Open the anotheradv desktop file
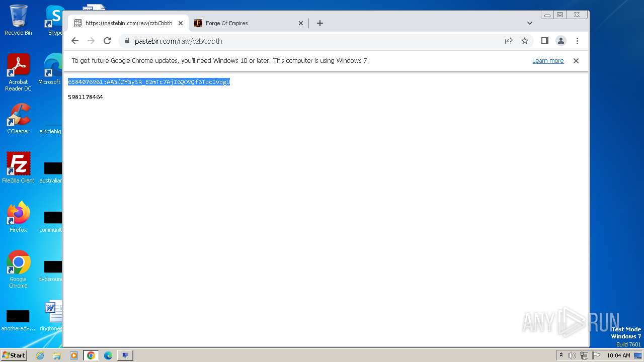Viewport: 644px width, 362px height. [x=18, y=320]
